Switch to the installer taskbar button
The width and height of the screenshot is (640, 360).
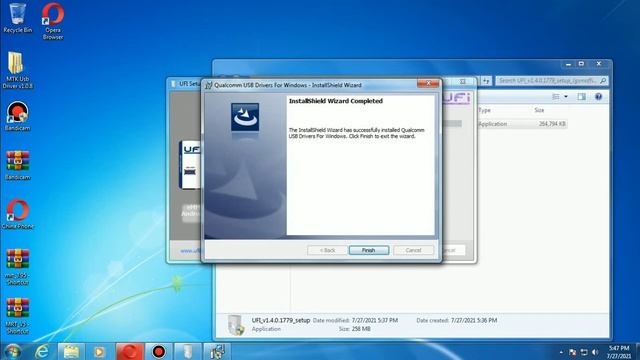[217, 351]
